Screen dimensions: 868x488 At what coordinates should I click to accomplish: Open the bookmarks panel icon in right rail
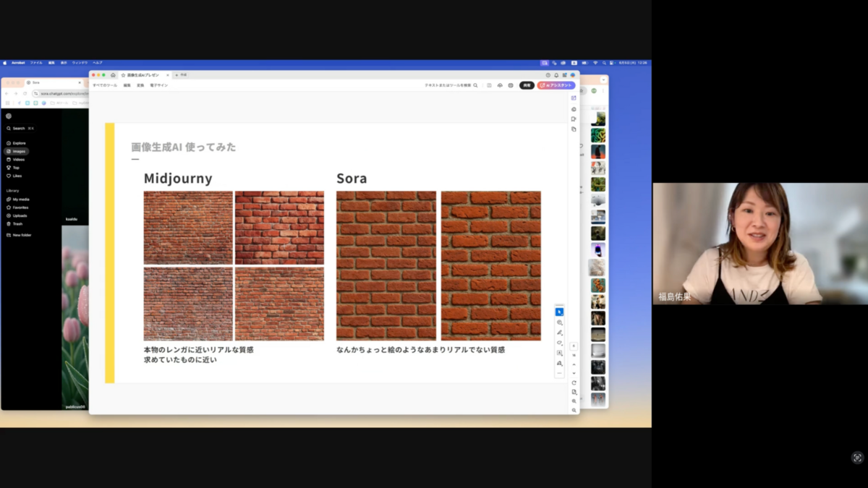point(574,119)
